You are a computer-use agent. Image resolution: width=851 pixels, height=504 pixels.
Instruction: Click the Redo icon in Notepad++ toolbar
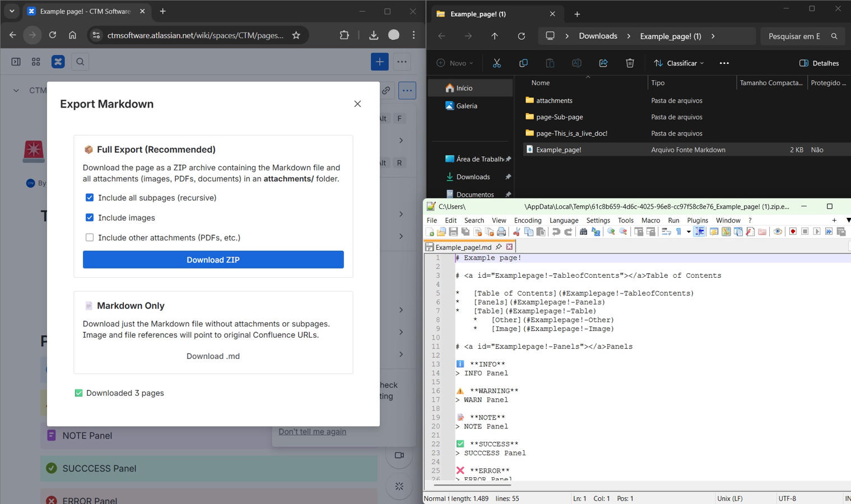568,232
